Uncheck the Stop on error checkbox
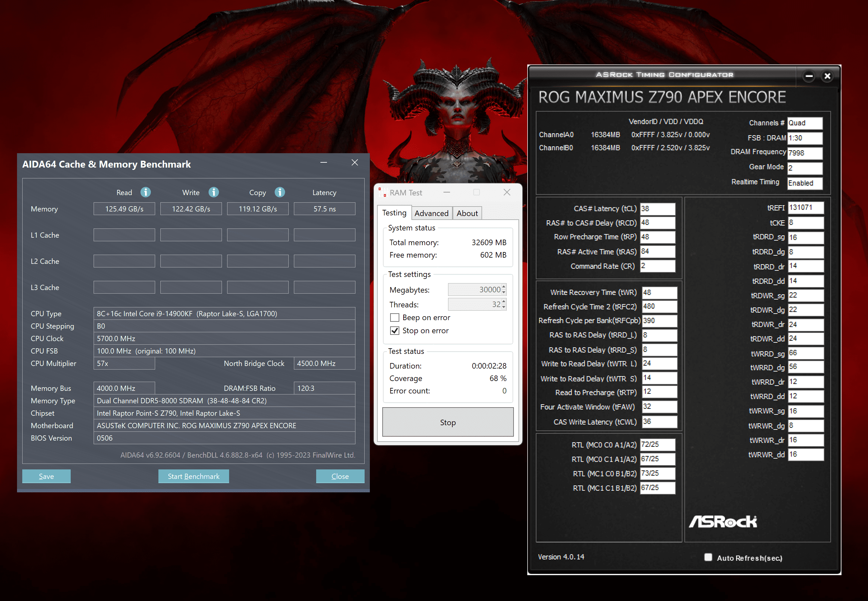Image resolution: width=868 pixels, height=601 pixels. [x=394, y=331]
